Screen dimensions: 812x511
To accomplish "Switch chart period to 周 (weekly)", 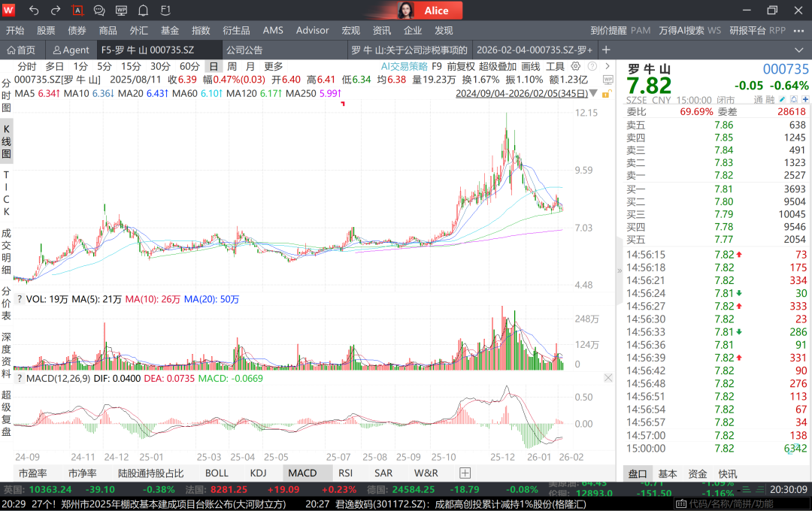I will (x=232, y=66).
